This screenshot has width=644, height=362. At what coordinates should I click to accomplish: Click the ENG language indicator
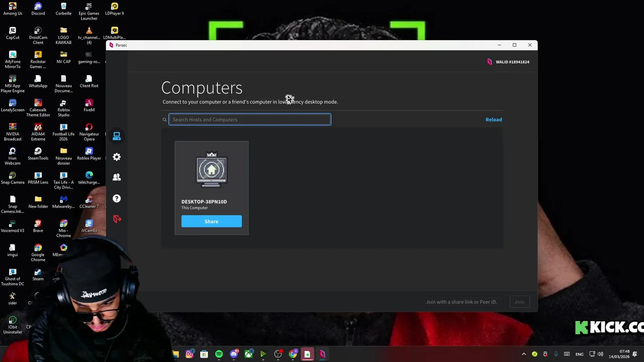580,354
